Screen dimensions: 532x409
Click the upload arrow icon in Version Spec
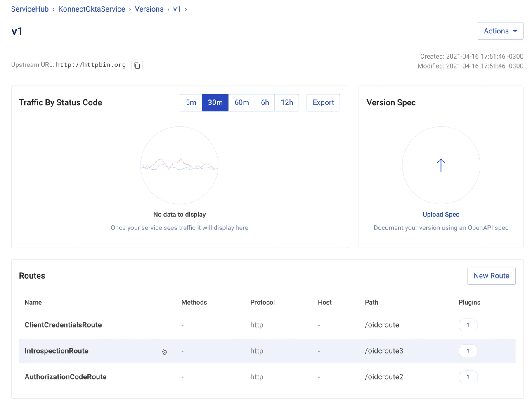click(x=441, y=165)
